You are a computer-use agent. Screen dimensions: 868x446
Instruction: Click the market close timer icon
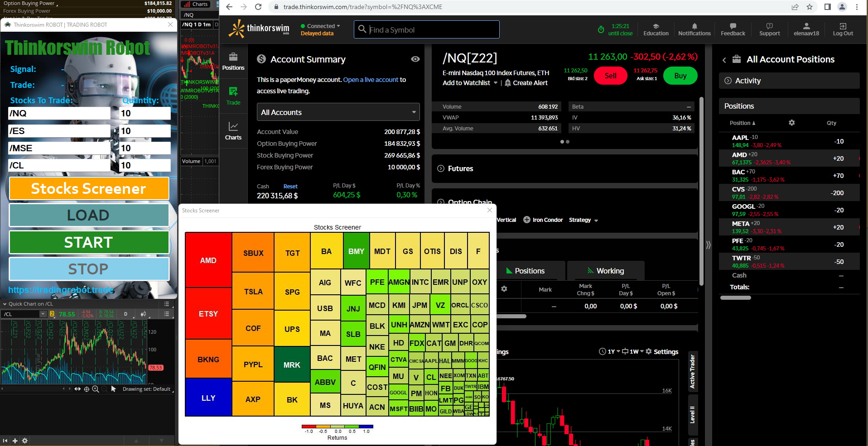(x=601, y=30)
